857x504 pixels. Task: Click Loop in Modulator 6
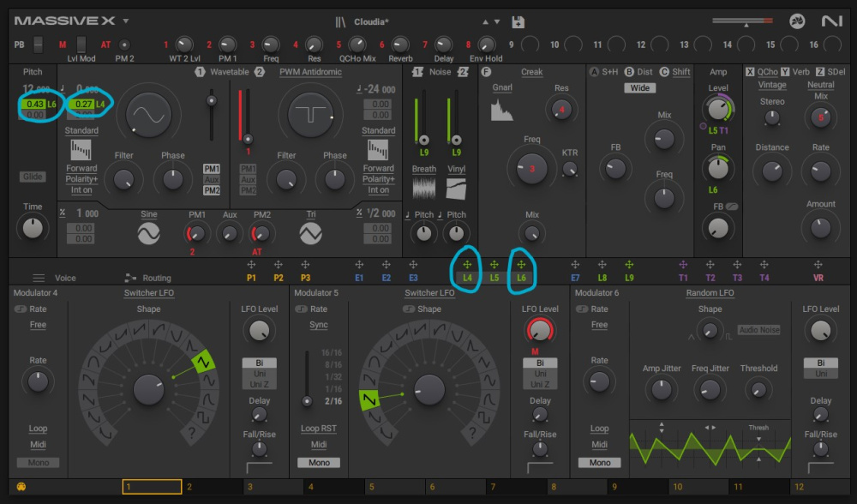600,429
